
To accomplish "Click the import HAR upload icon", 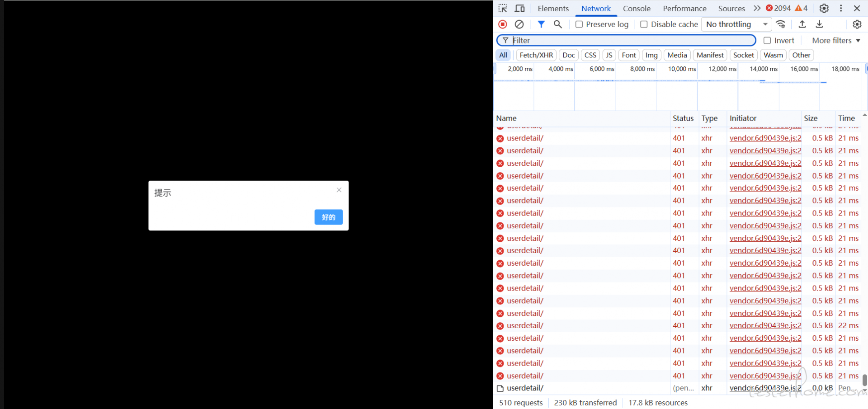I will pos(802,24).
